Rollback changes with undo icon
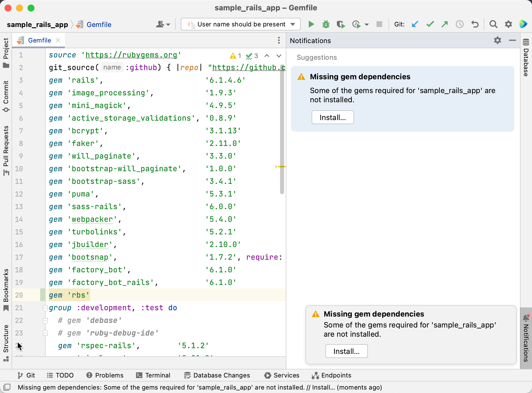 [x=475, y=24]
